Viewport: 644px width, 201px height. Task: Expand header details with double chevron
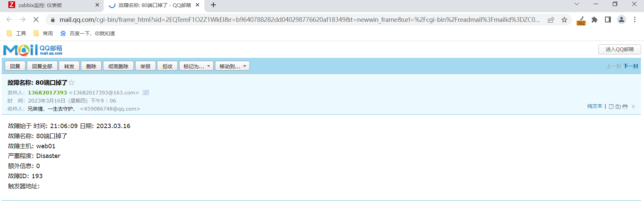coord(633,107)
